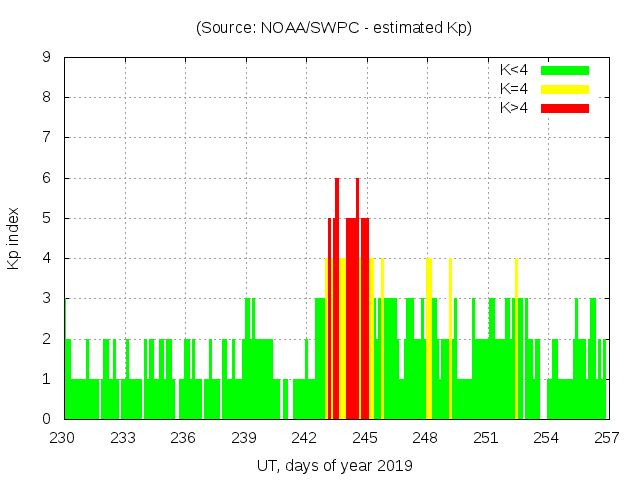Screen dimensions: 640x480
Task: Select the K<4 legend text label
Action: [514, 70]
